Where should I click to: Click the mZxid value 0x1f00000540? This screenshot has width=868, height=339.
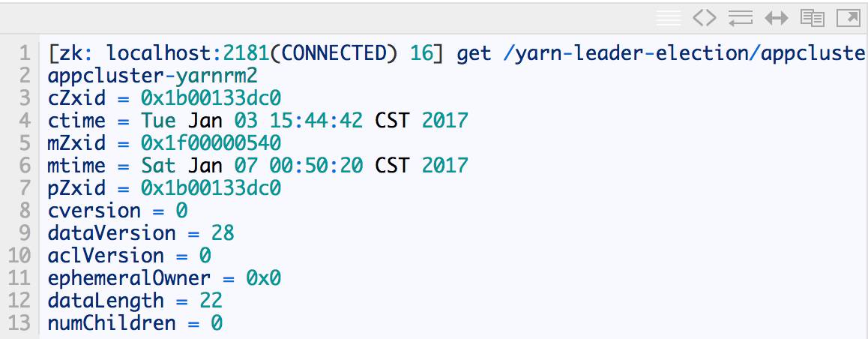point(211,143)
